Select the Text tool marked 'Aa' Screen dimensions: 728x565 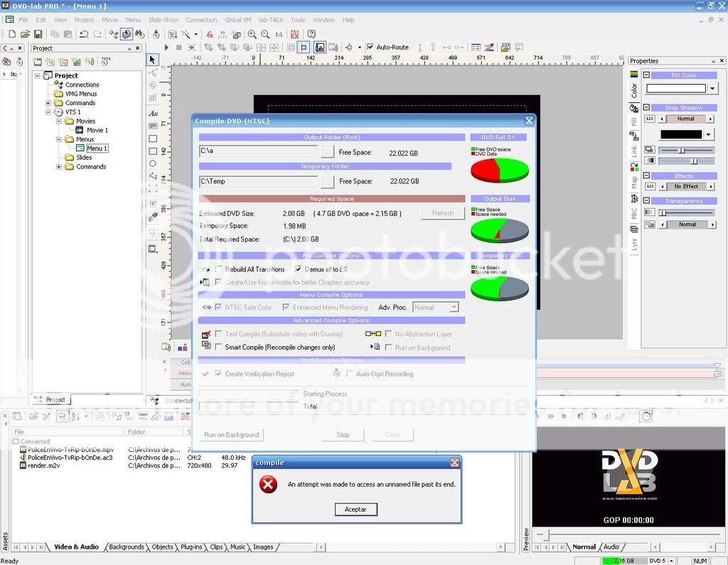(x=153, y=113)
